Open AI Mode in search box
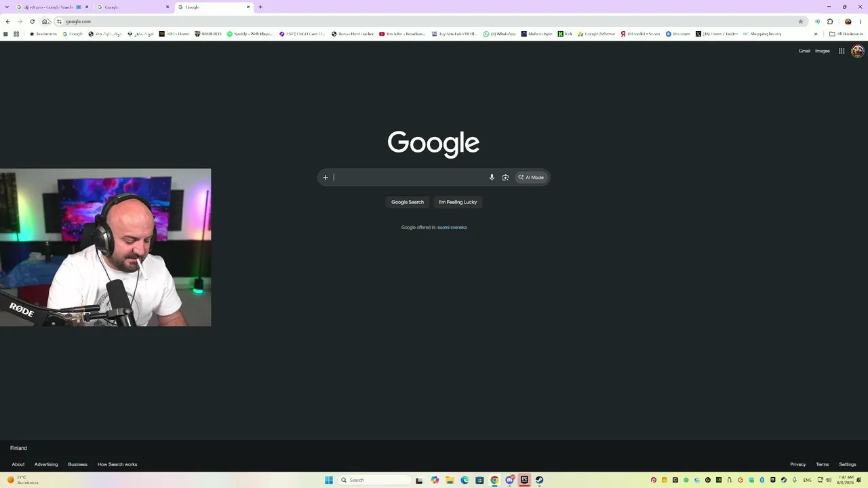The height and width of the screenshot is (488, 868). pos(531,178)
